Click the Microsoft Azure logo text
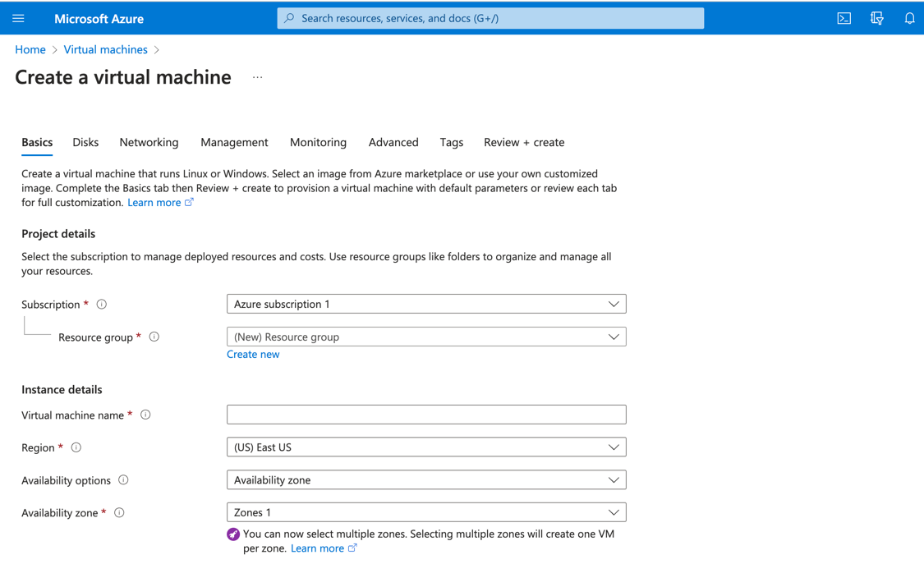 click(99, 19)
